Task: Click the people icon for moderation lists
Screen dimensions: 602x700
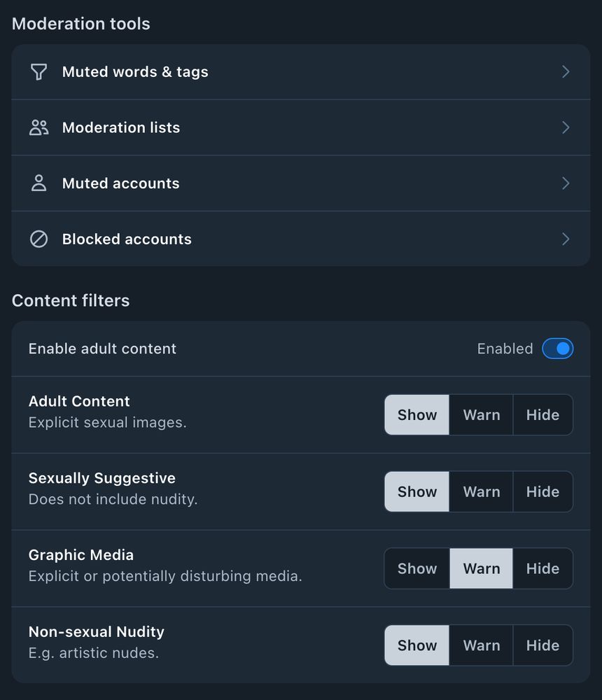Action: [x=39, y=127]
